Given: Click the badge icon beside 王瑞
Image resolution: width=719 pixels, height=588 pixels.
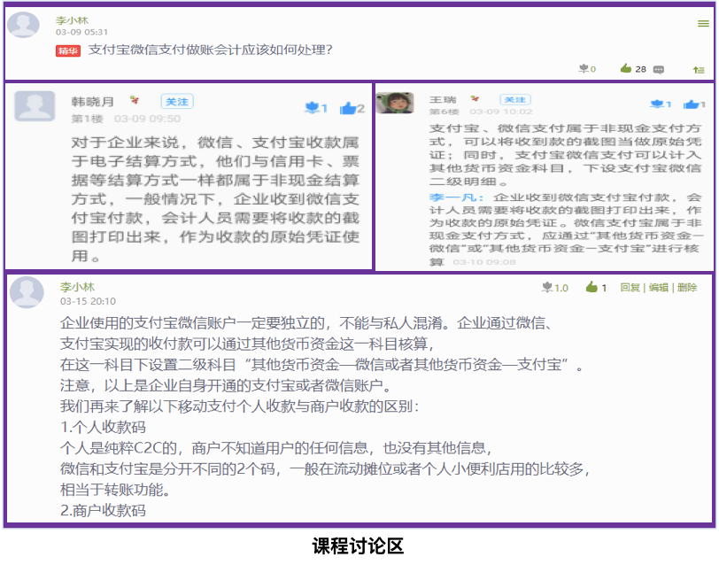Looking at the screenshot, I should pos(475,98).
